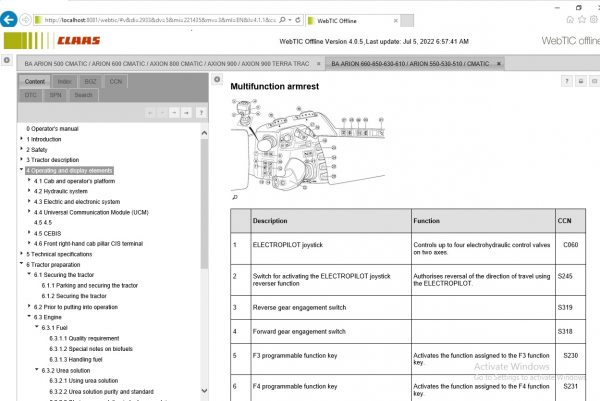Open 6.3.1.1 Quality requirement entry
The width and height of the screenshot is (600, 401).
coord(84,338)
